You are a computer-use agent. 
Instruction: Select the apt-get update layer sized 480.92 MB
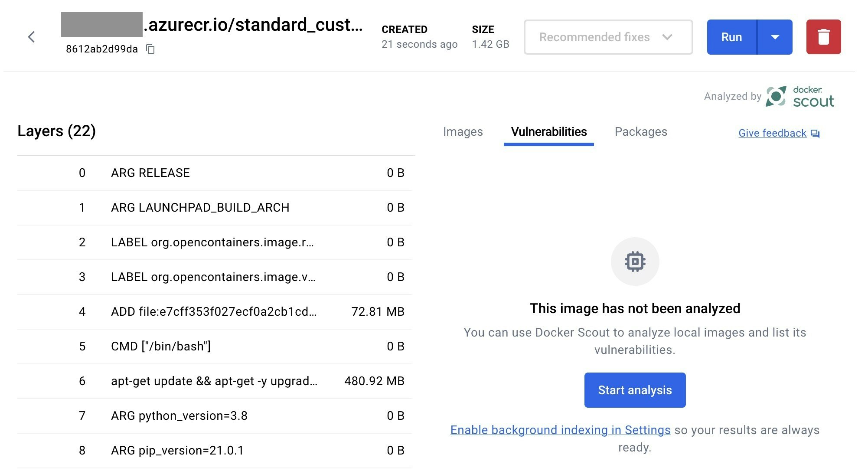tap(215, 381)
